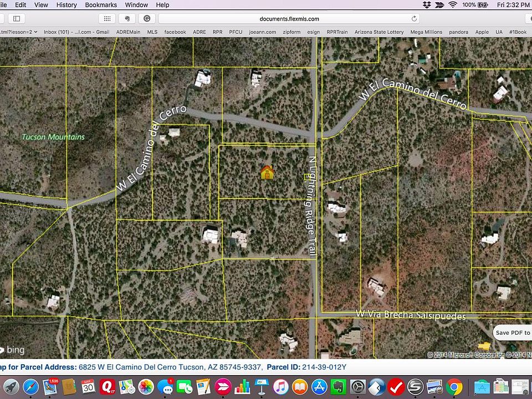Open Evernote from the Dock
The image size is (532, 399).
point(338,387)
